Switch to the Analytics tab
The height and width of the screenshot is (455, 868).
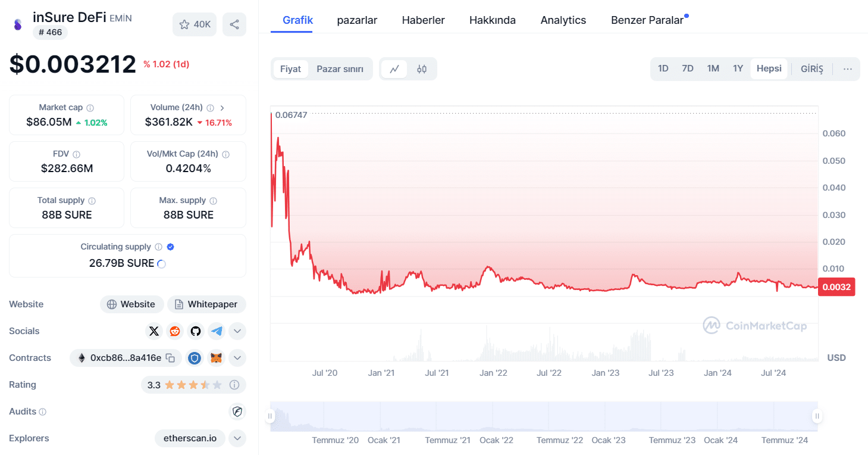pos(563,20)
